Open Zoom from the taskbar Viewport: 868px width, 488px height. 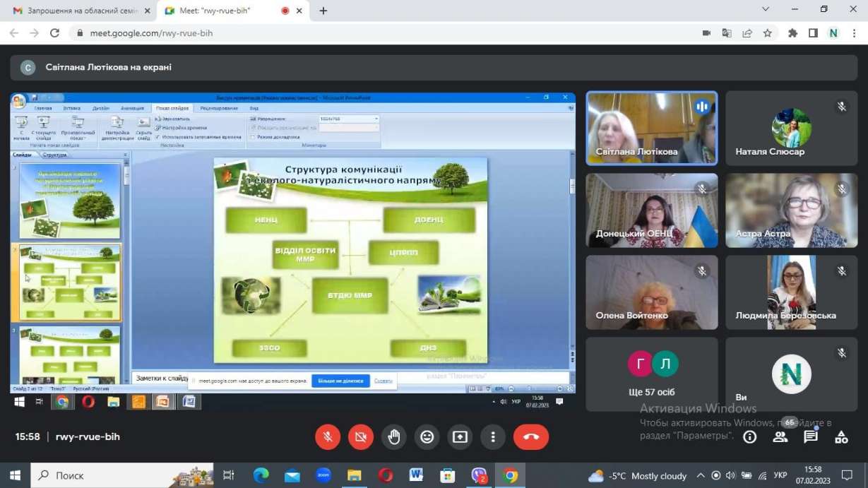323,475
